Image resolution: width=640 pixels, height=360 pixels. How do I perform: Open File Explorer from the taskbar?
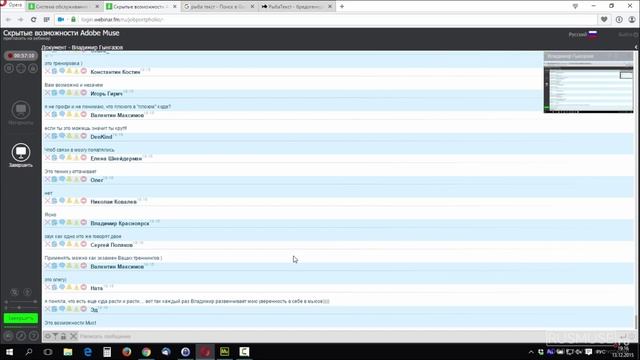point(68,351)
